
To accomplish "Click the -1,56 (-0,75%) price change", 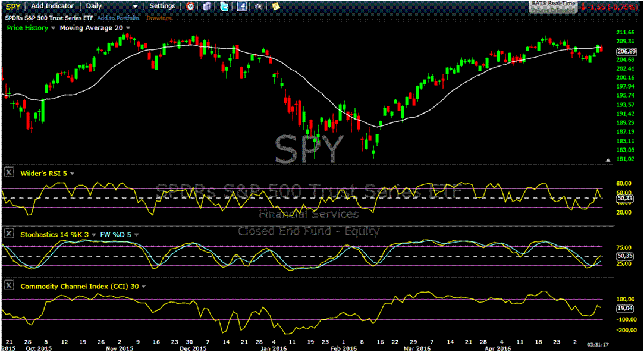I will [x=612, y=6].
